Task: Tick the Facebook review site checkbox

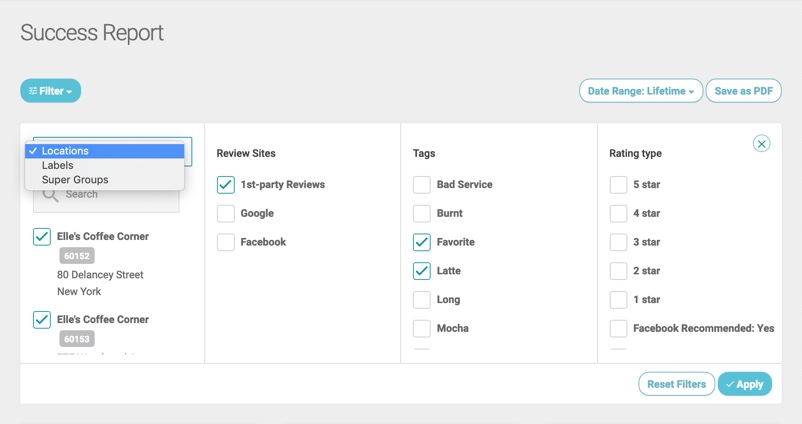Action: click(x=226, y=242)
